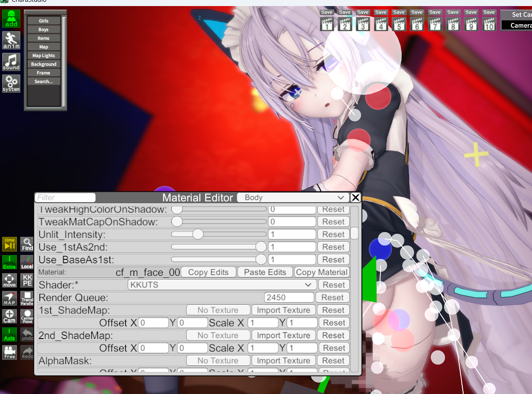Click the Render Queue value field

[x=289, y=297]
